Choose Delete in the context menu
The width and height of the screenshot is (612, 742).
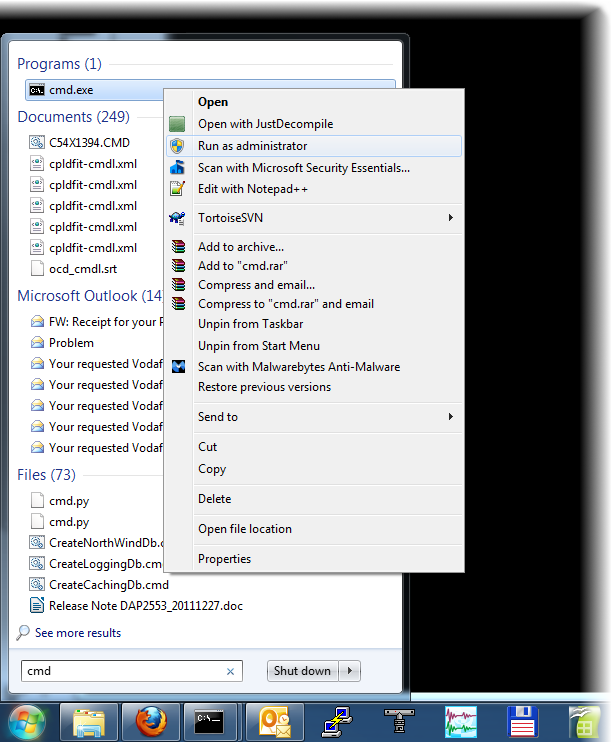click(x=314, y=499)
